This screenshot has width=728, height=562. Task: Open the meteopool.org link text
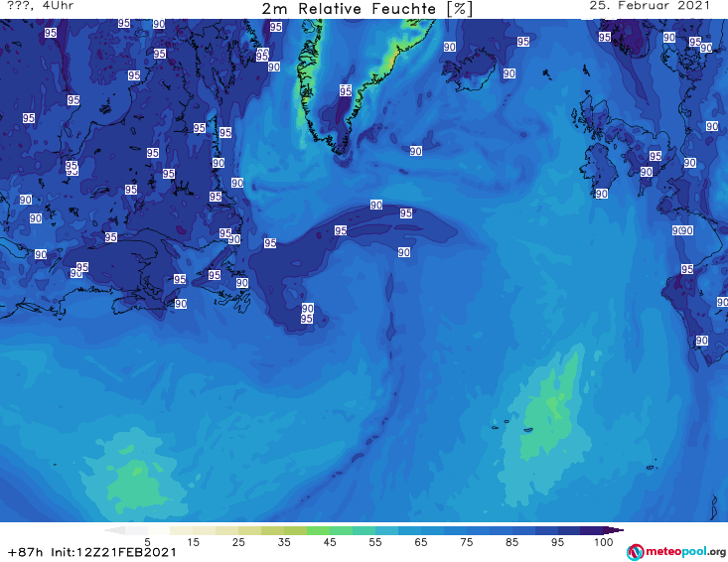click(x=685, y=552)
